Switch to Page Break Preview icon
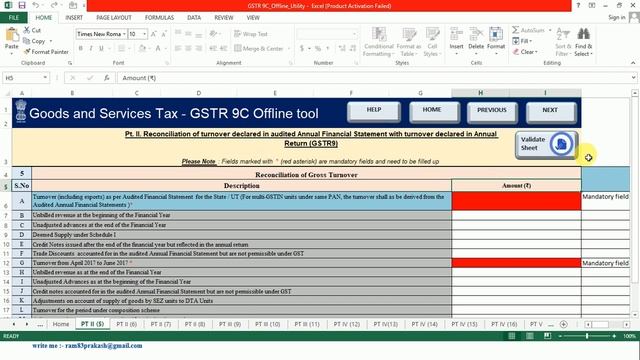The width and height of the screenshot is (640, 360). point(547,336)
